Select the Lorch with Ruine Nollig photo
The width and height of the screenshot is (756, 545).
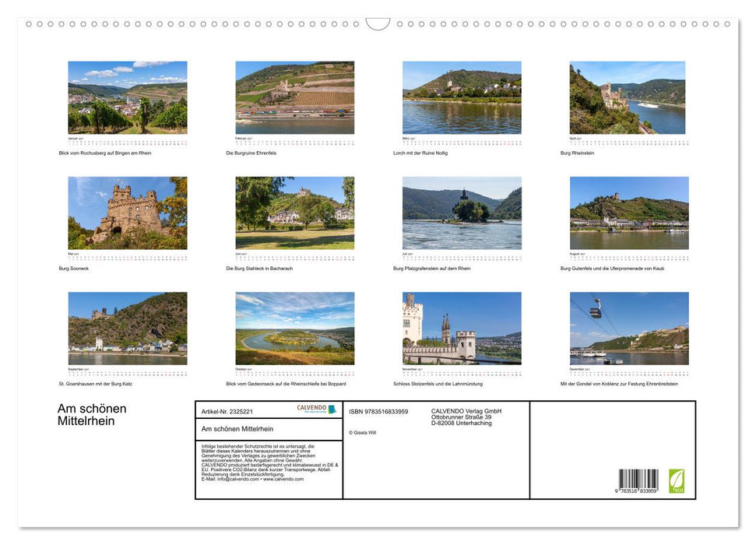pos(462,97)
